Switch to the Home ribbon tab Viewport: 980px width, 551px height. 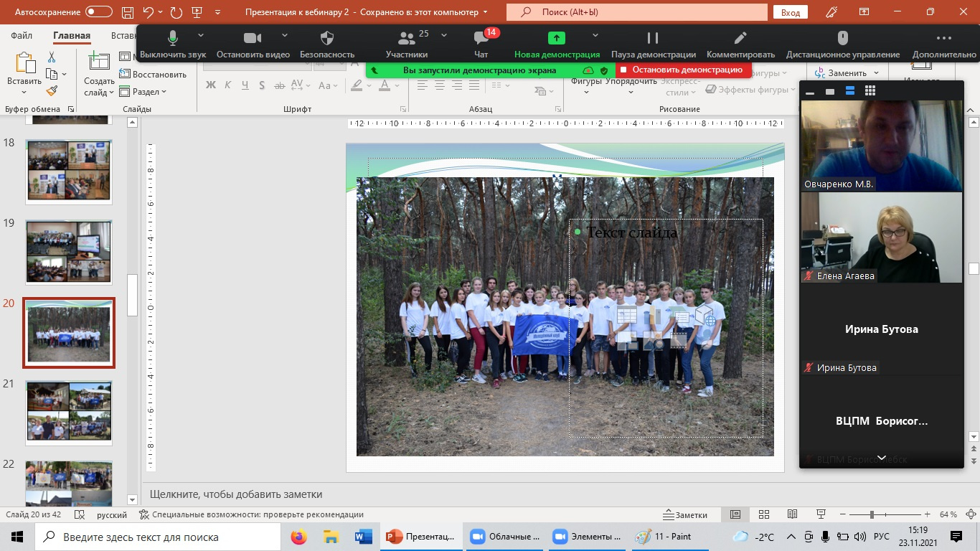click(x=72, y=36)
